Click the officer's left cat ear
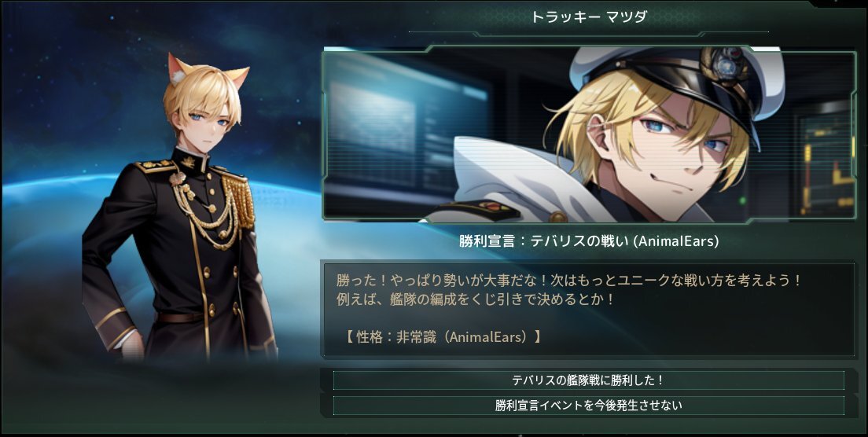 pos(179,68)
